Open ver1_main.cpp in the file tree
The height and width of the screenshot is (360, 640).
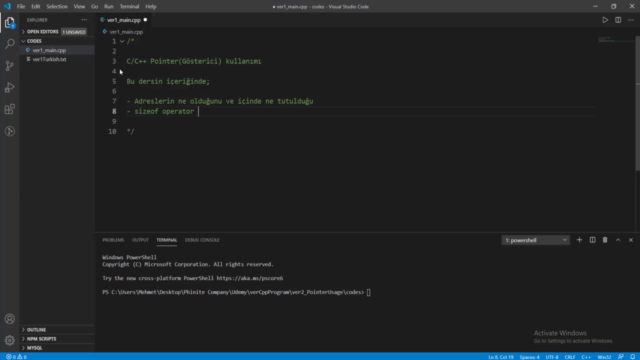point(49,50)
